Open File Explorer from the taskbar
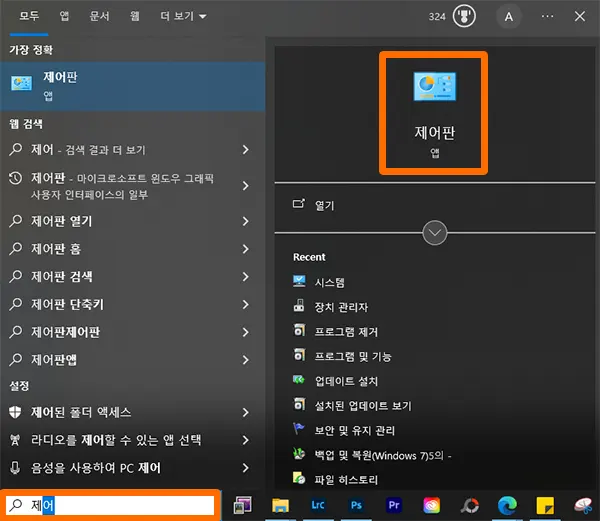Image resolution: width=600 pixels, height=521 pixels. [280, 505]
